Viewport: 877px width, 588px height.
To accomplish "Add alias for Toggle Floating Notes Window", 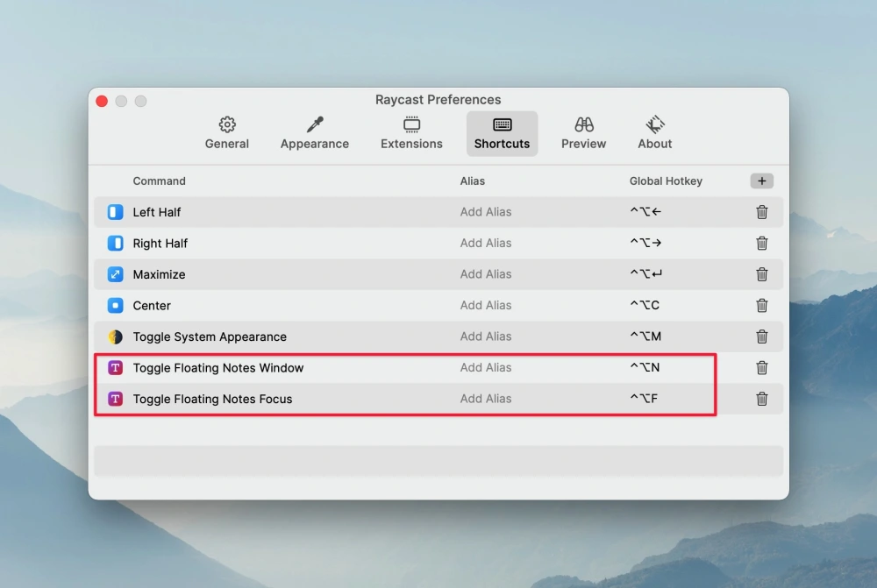I will 486,368.
